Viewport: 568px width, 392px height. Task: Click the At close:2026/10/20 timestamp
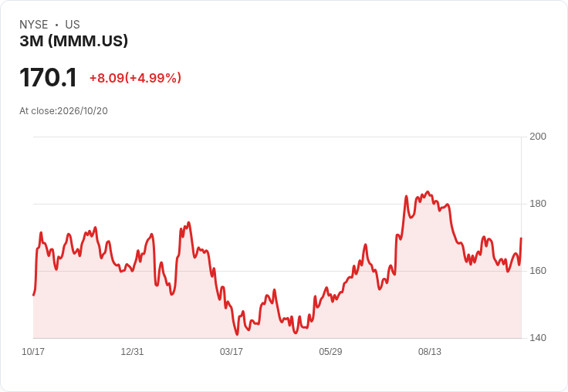coord(63,111)
